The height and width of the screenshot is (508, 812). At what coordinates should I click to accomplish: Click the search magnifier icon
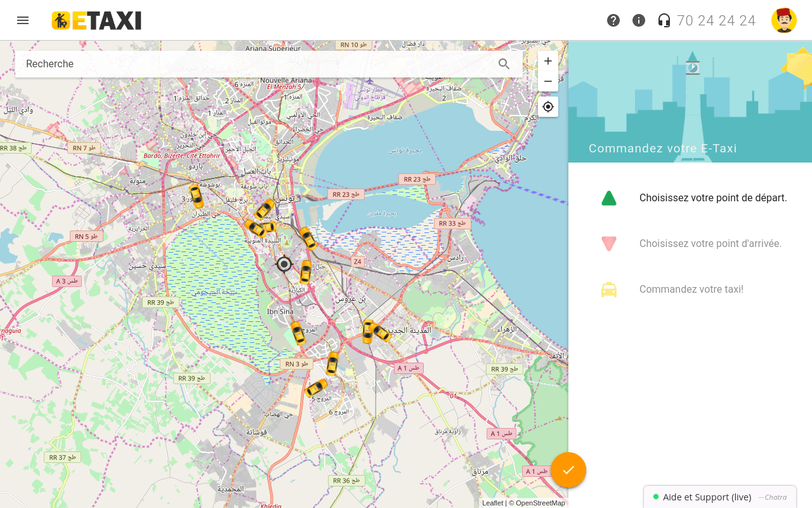504,64
